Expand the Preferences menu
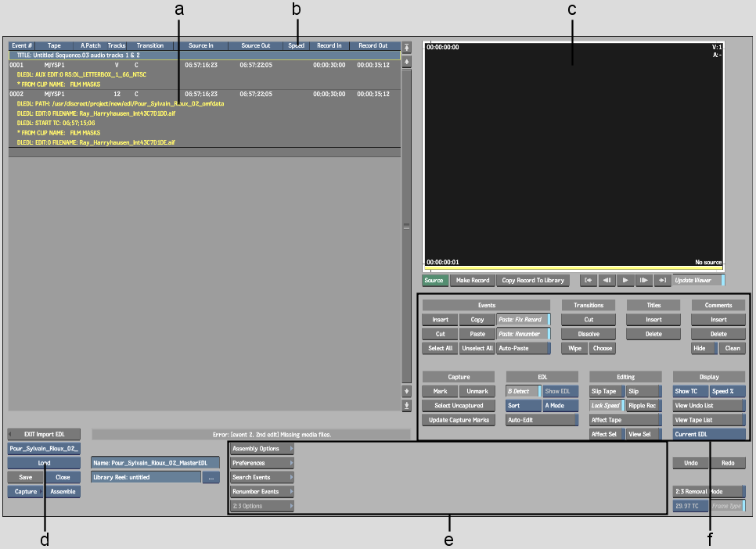Screen dimensions: 756x549 pos(262,463)
